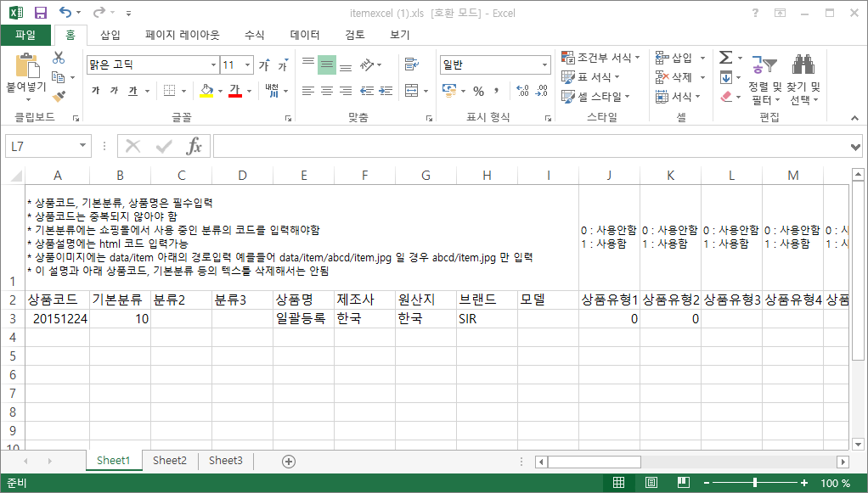Screen dimensions: 868x493
Task: Switch to the 데이터 ribbon tab
Action: click(304, 35)
